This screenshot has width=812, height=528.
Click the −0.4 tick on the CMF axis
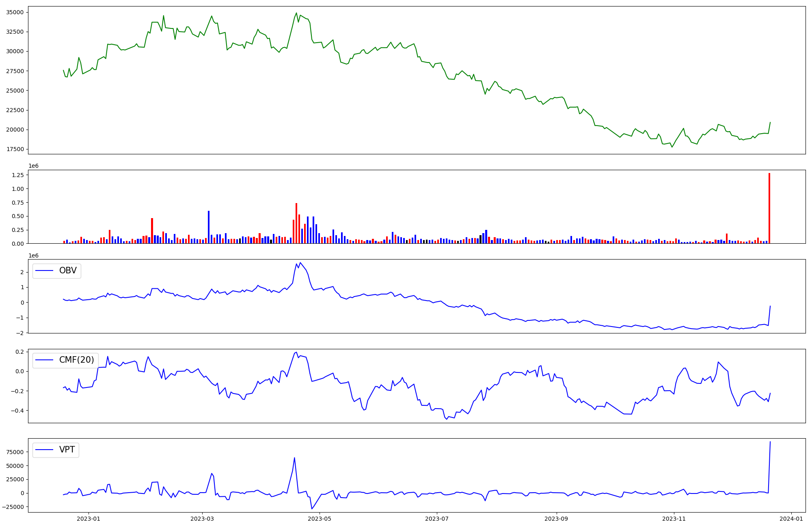click(x=18, y=411)
